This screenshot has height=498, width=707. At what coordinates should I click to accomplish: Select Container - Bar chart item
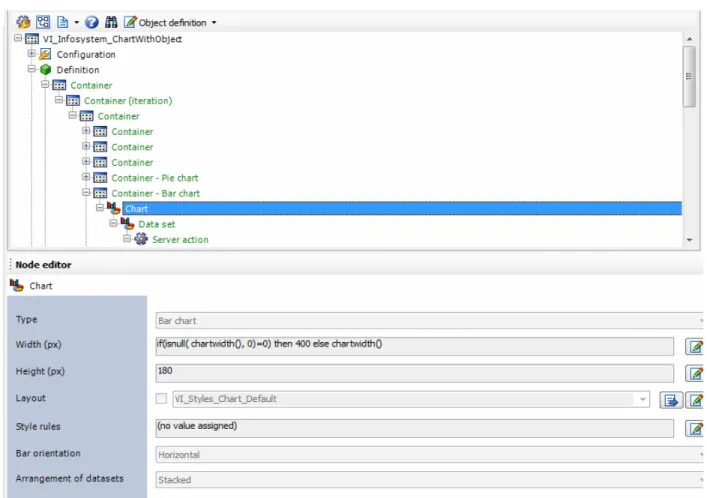(x=156, y=193)
